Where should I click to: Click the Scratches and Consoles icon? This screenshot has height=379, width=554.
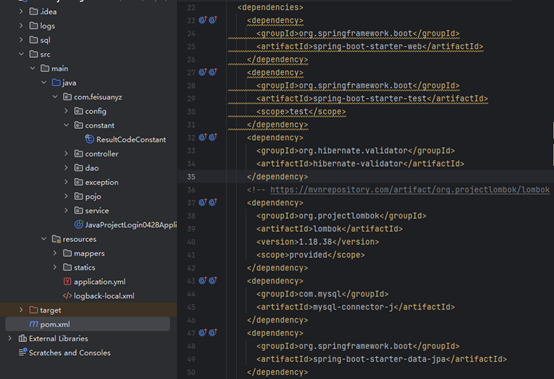pyautogui.click(x=23, y=352)
